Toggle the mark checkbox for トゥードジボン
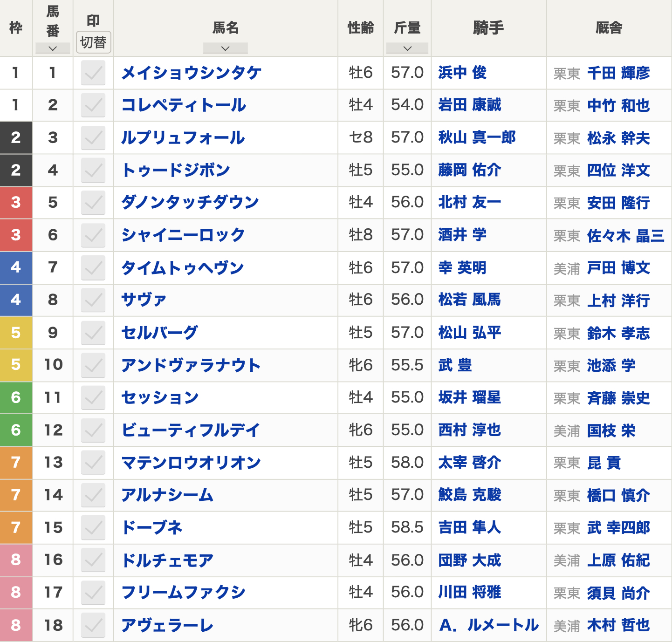672x642 pixels. point(93,171)
